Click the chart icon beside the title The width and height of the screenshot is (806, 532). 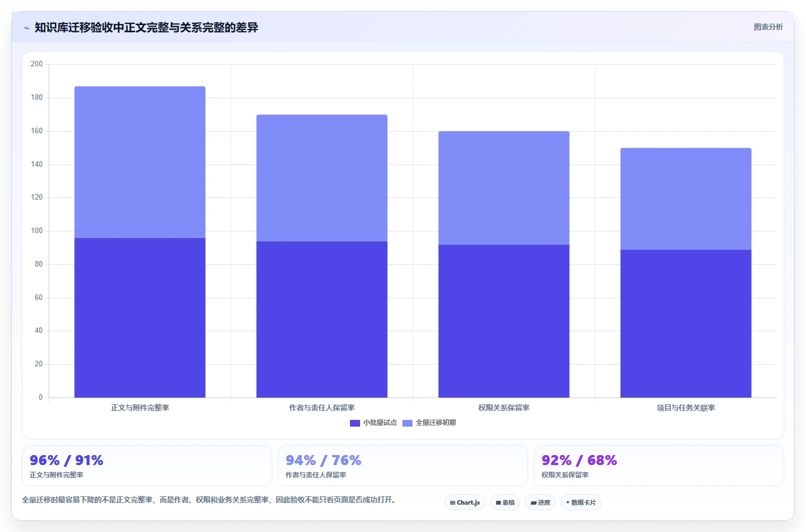[26, 28]
